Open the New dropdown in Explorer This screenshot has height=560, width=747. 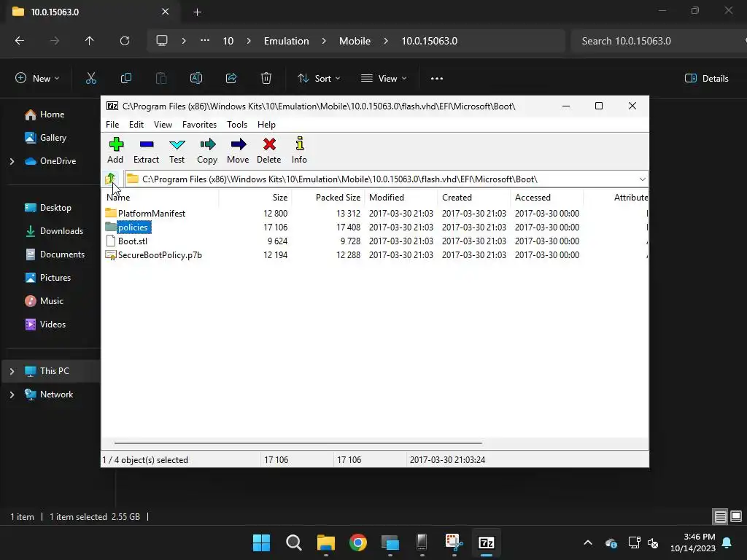click(x=37, y=78)
